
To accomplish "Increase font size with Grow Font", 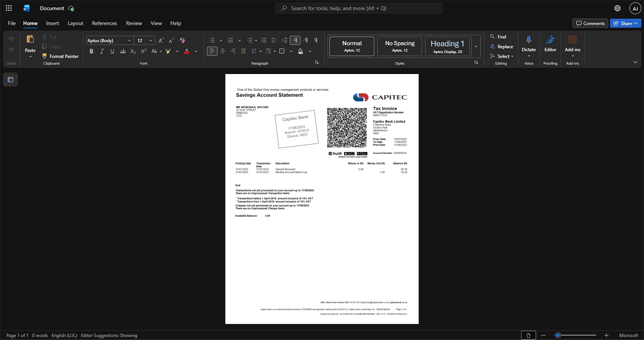I will click(161, 41).
